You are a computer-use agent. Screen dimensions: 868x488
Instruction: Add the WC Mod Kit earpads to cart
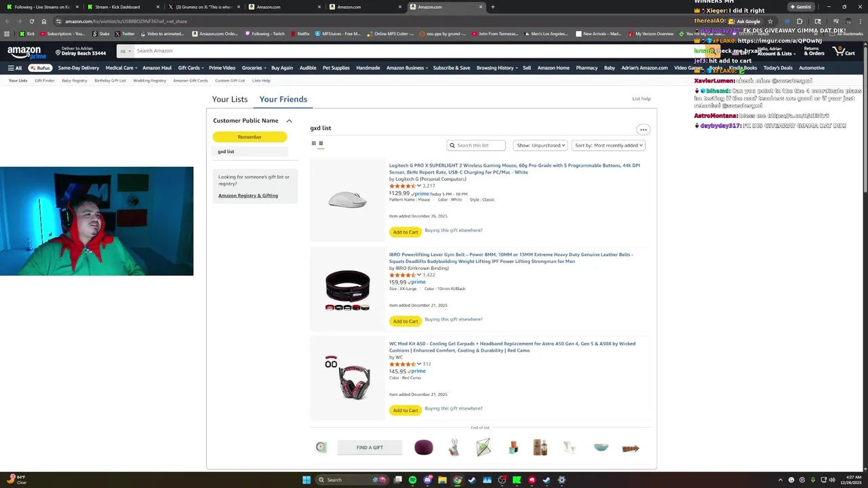(406, 410)
